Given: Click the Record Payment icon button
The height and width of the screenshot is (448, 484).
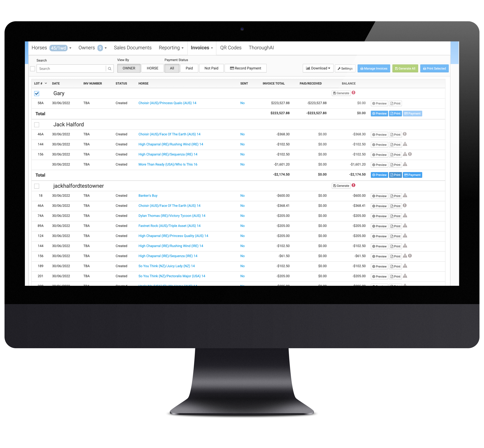Looking at the screenshot, I should (x=245, y=68).
